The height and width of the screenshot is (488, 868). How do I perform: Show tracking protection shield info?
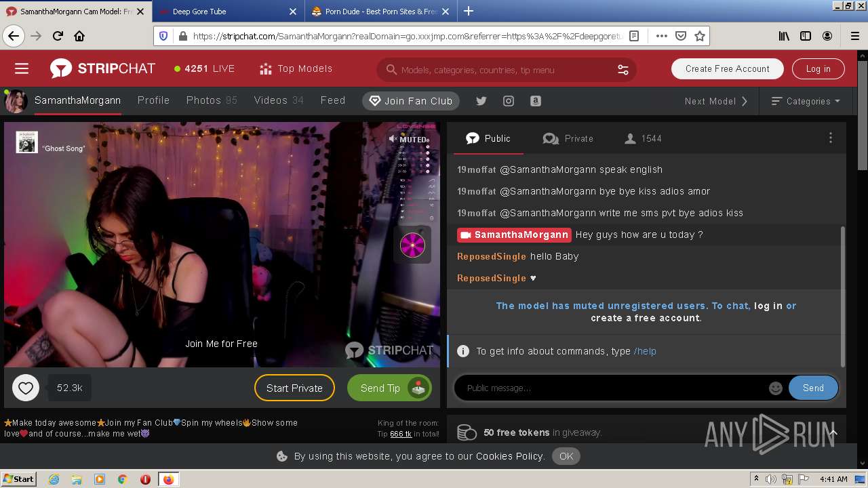(163, 36)
